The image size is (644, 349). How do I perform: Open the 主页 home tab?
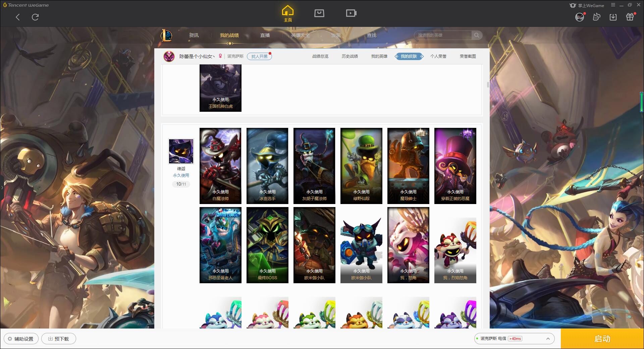(x=287, y=14)
